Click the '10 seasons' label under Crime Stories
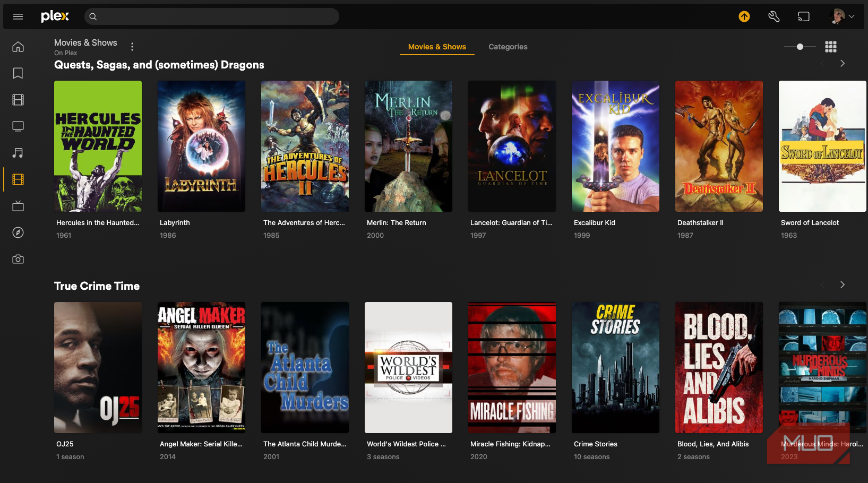The height and width of the screenshot is (483, 868). tap(592, 457)
